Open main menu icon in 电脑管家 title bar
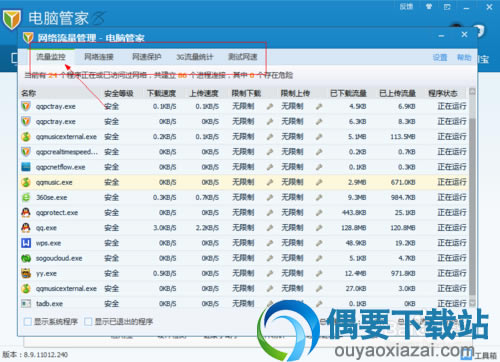500x362 pixels. tap(447, 7)
